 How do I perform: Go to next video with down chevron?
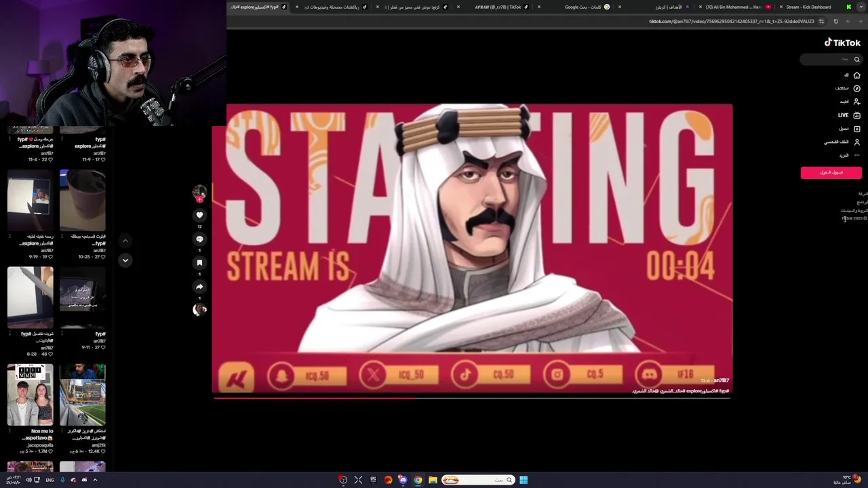coord(125,260)
